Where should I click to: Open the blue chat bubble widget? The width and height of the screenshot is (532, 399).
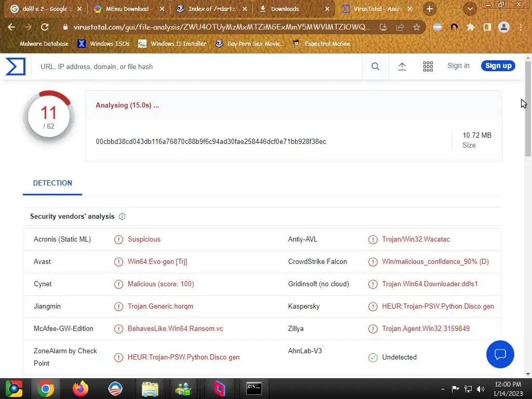point(500,354)
